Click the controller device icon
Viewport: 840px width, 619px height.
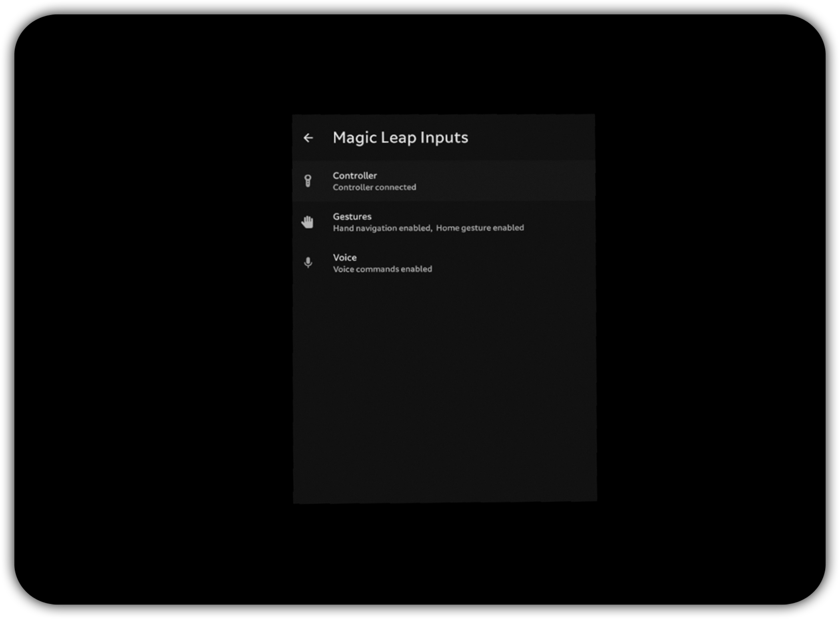pyautogui.click(x=308, y=181)
